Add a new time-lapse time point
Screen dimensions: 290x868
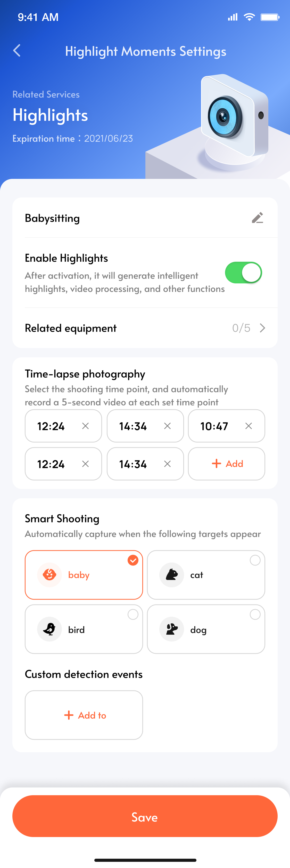[226, 464]
